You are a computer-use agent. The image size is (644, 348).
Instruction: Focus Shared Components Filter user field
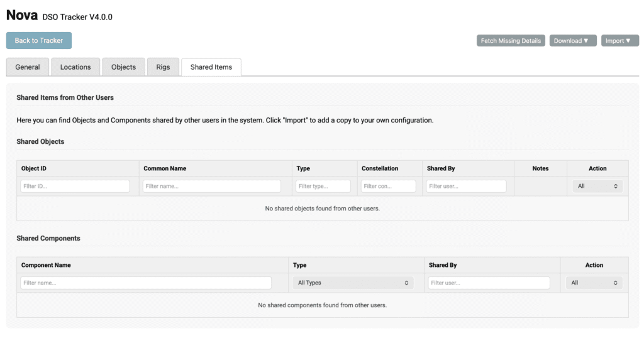489,283
